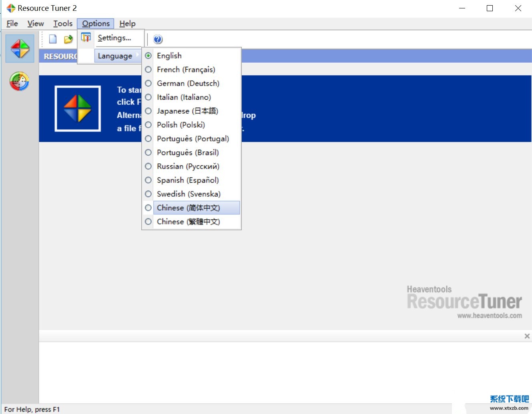The height and width of the screenshot is (414, 532).
Task: Click the www.heaventools.com link
Action: coord(489,316)
